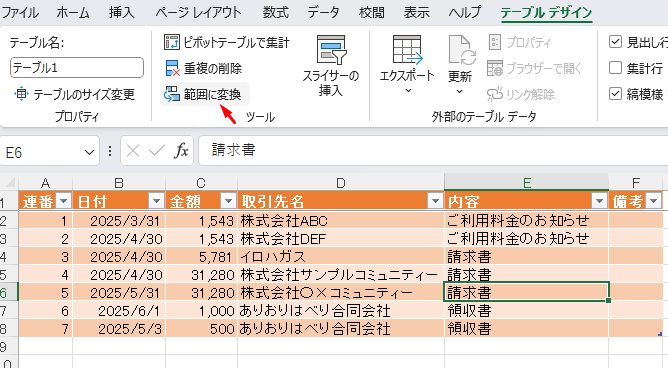
Task: Open the 備考 column filter dropdown
Action: pyautogui.click(x=654, y=201)
